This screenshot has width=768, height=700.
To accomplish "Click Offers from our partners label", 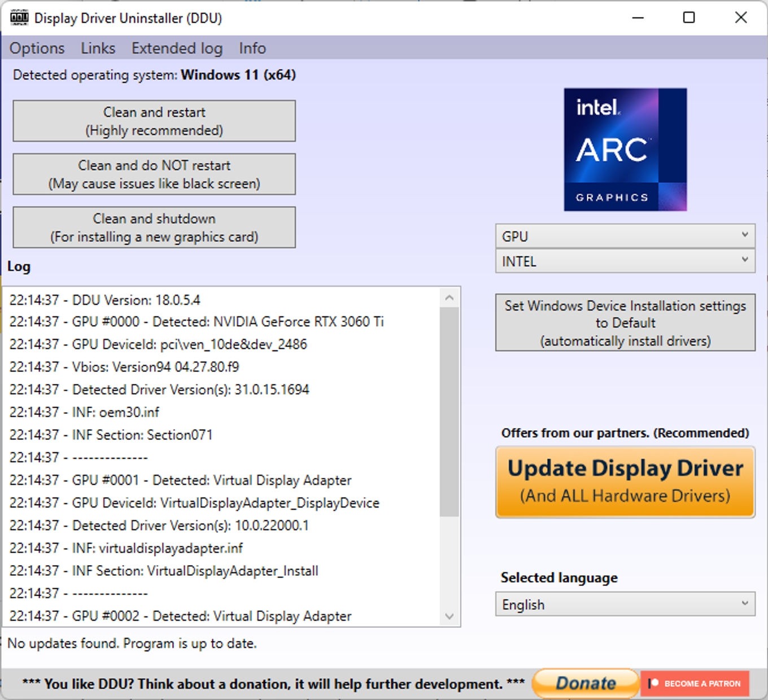I will (x=625, y=433).
